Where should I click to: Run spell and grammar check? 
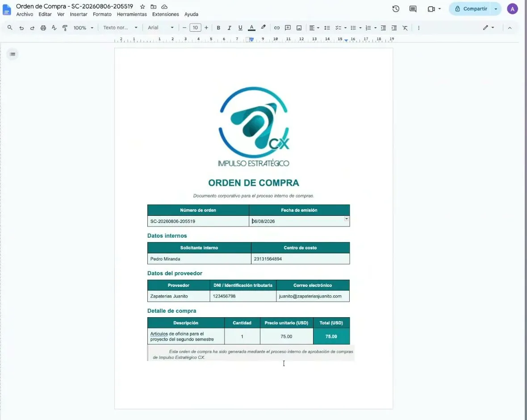click(x=54, y=28)
